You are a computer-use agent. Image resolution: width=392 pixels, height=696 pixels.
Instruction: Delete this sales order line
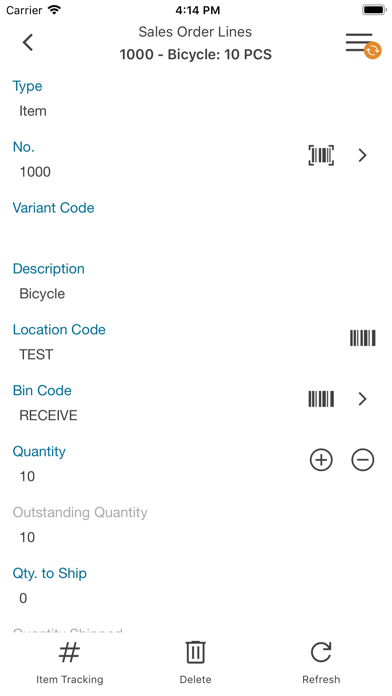[x=195, y=663]
